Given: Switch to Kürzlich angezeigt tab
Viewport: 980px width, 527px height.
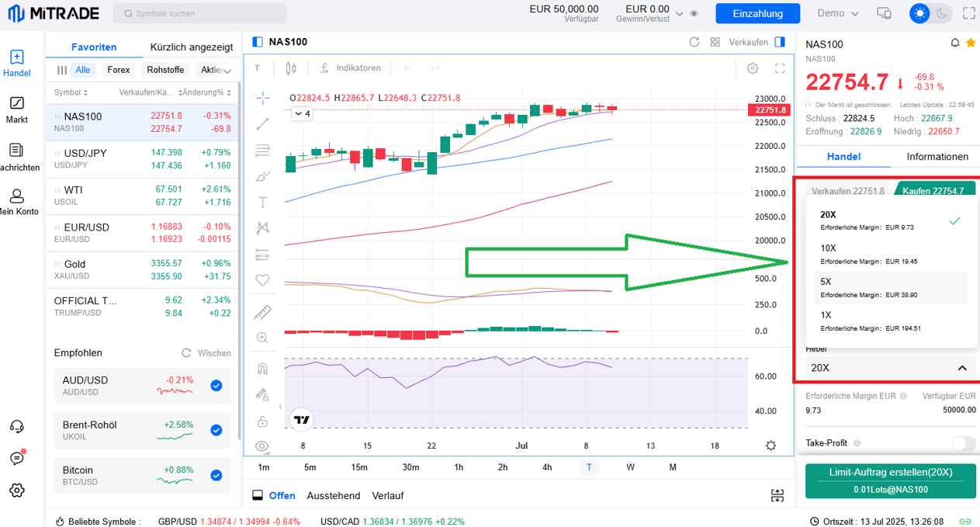Looking at the screenshot, I should click(191, 47).
